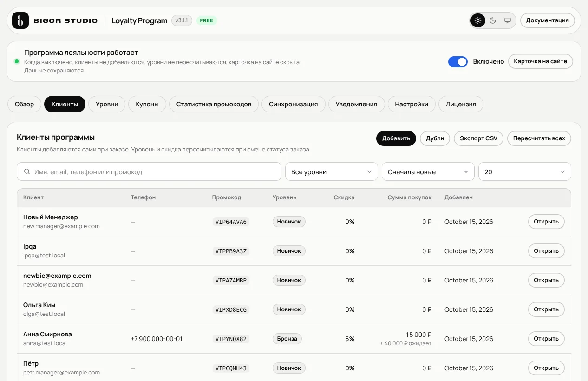This screenshot has width=588, height=381.
Task: Click the Добавлен column header
Action: 458,197
